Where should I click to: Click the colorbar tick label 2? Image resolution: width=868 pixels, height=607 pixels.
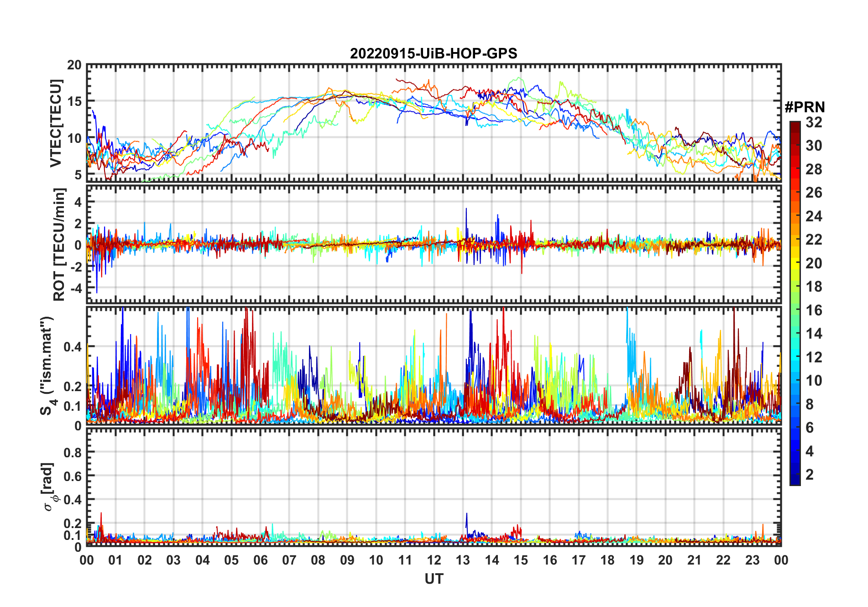(810, 475)
